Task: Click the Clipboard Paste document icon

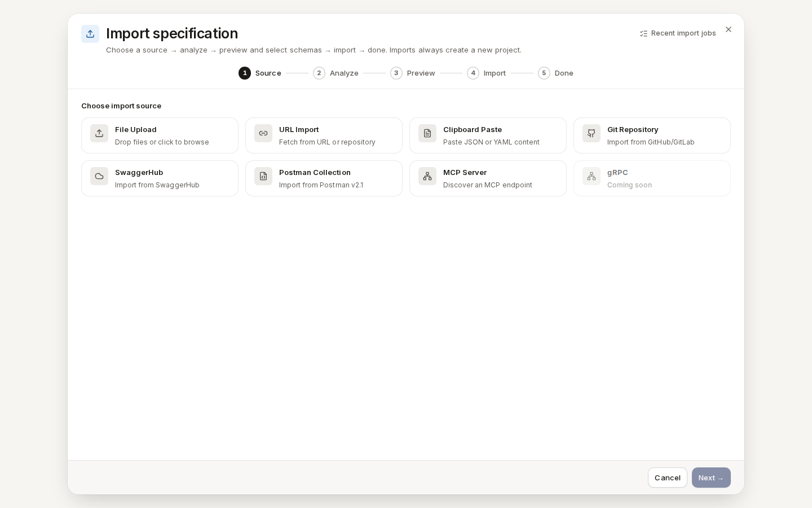Action: pos(427,133)
